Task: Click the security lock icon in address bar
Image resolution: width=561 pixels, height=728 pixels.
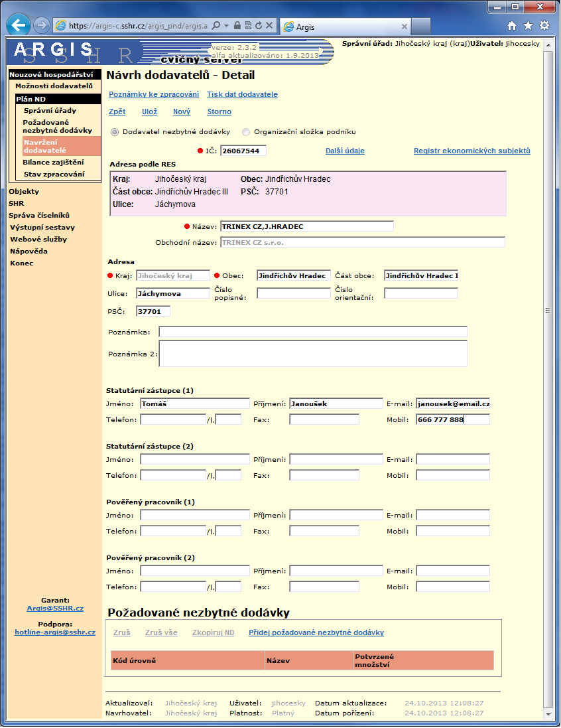Action: (x=237, y=25)
